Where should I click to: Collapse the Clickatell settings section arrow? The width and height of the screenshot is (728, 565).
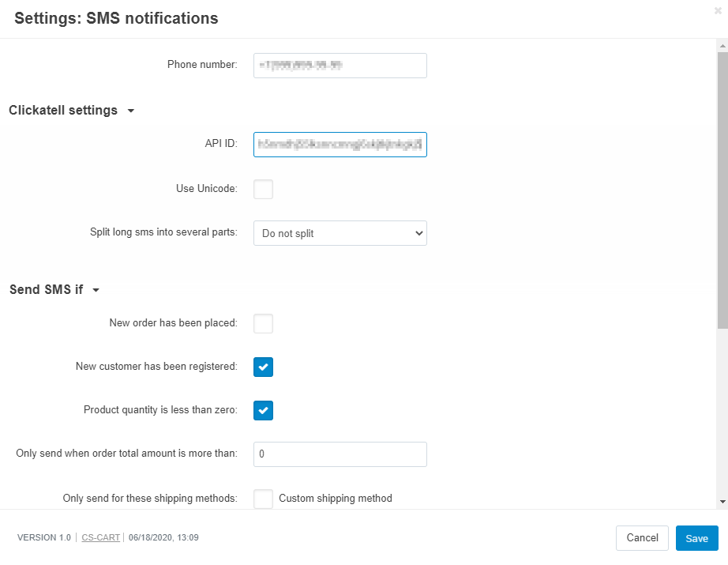click(x=131, y=111)
